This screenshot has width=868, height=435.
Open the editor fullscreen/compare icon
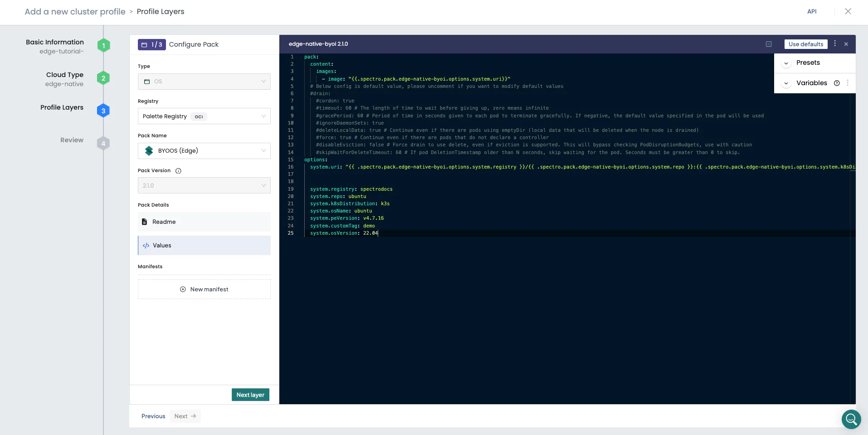[769, 44]
